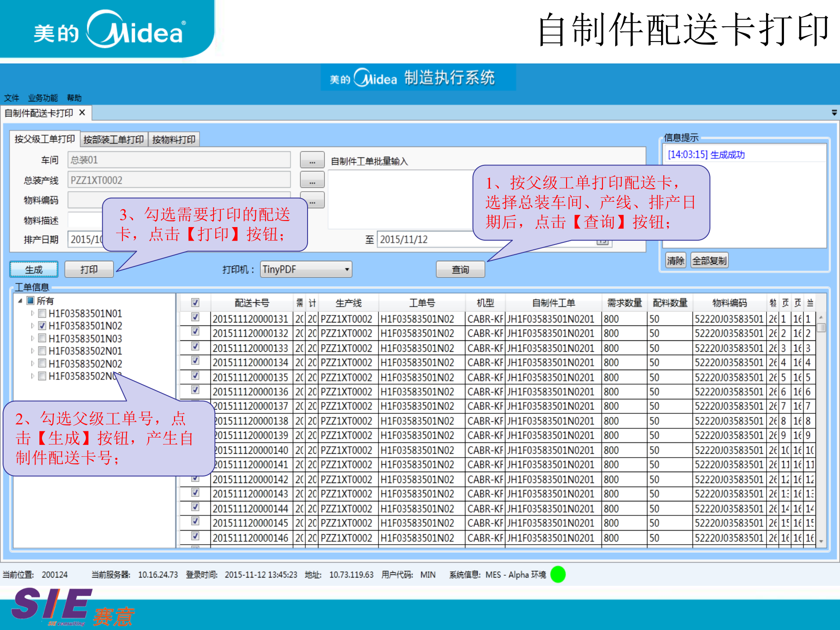The image size is (840, 630).
Task: Click the 车间 browse "..." icon
Action: pyautogui.click(x=312, y=160)
